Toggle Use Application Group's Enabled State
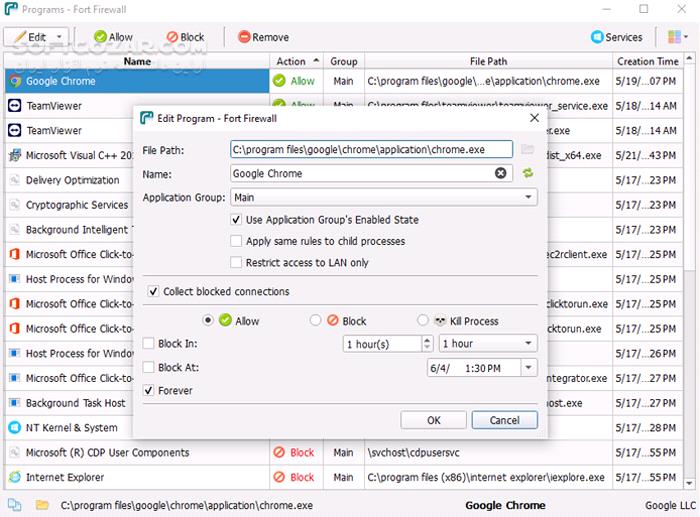700x517 pixels. click(236, 220)
